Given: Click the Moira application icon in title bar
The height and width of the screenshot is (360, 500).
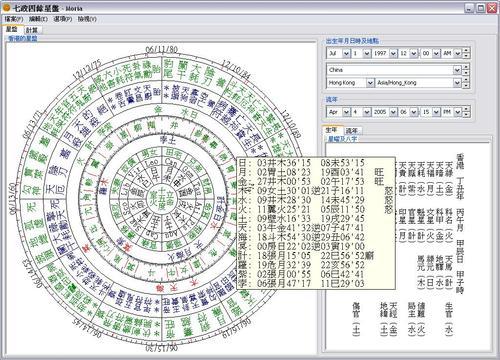Looking at the screenshot, I should [x=6, y=7].
